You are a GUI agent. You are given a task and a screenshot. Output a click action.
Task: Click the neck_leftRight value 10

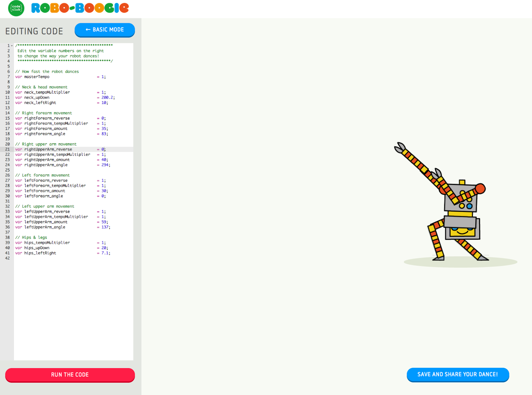[104, 103]
